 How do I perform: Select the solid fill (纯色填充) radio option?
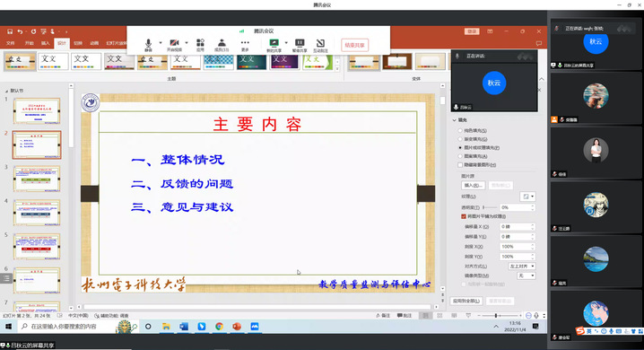pos(460,131)
